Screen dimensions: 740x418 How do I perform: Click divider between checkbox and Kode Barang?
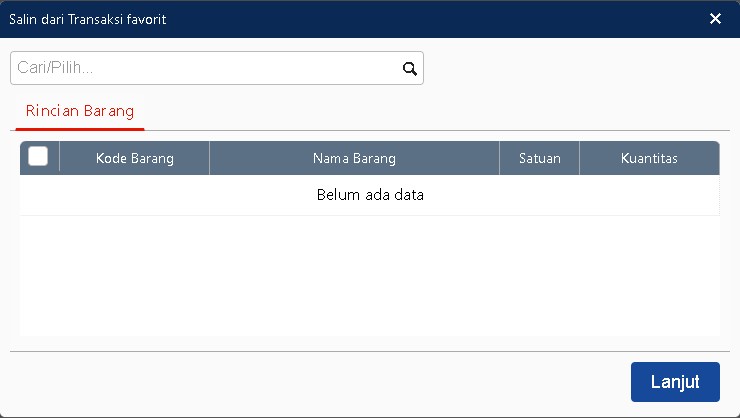[59, 158]
